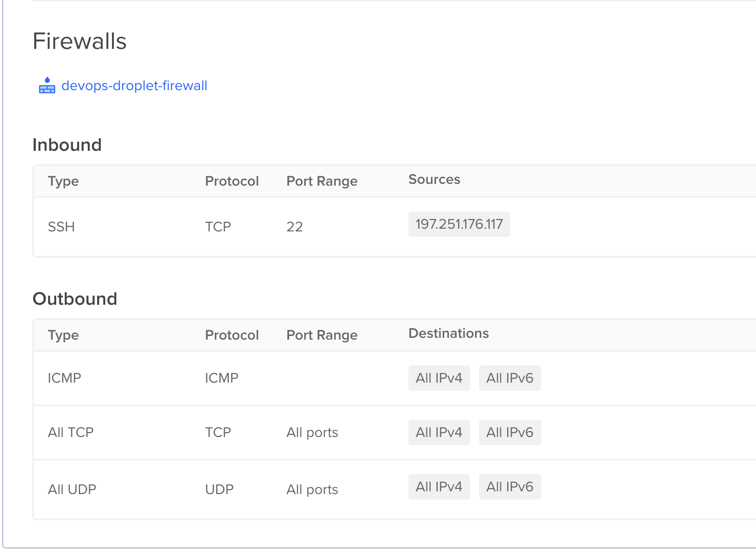Screen dimensions: 756x557
Task: Select the All UDP outbound rule type
Action: pos(72,490)
